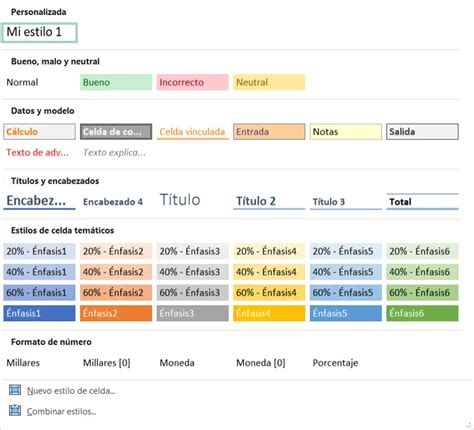Screen dimensions: 474x430
Task: Select the 40% - Énfasis4 style
Action: click(x=269, y=272)
